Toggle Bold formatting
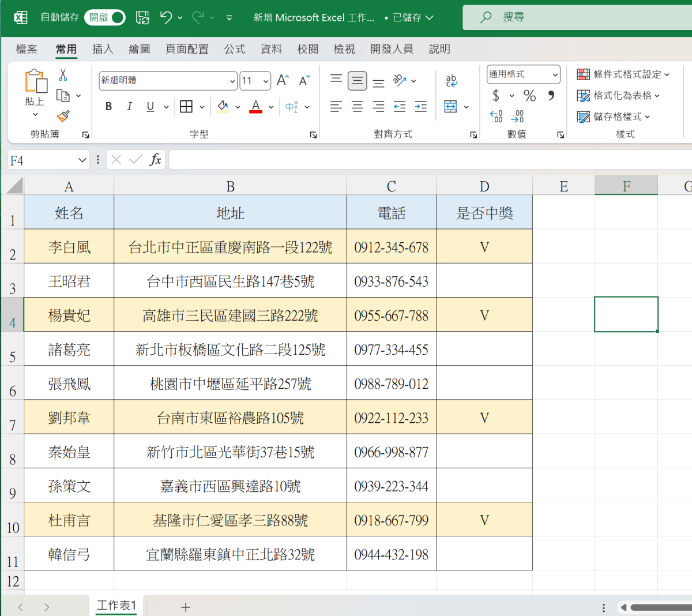Screen dimensions: 692x616 [x=108, y=107]
